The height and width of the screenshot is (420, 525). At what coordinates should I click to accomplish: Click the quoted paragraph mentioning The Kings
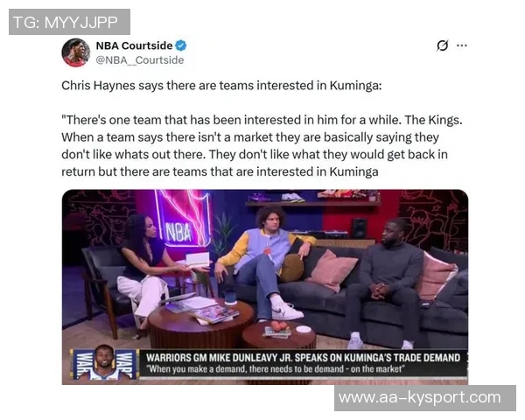(x=262, y=146)
